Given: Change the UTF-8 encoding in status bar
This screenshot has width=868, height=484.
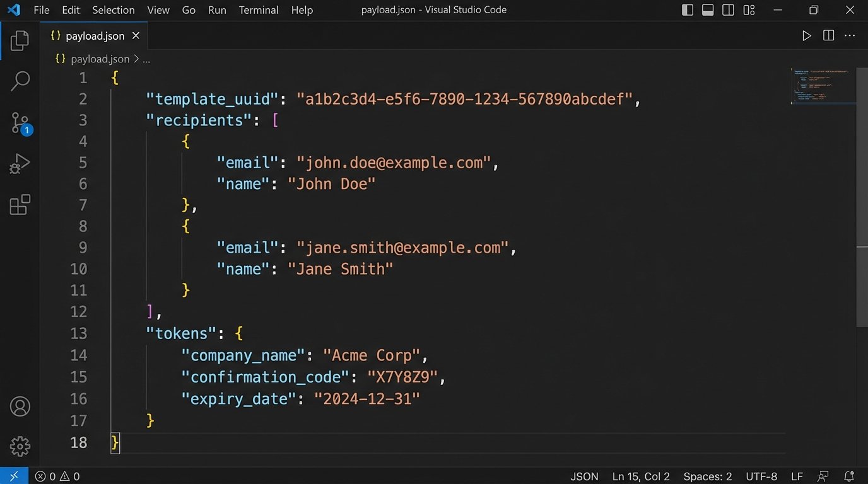Looking at the screenshot, I should click(761, 476).
